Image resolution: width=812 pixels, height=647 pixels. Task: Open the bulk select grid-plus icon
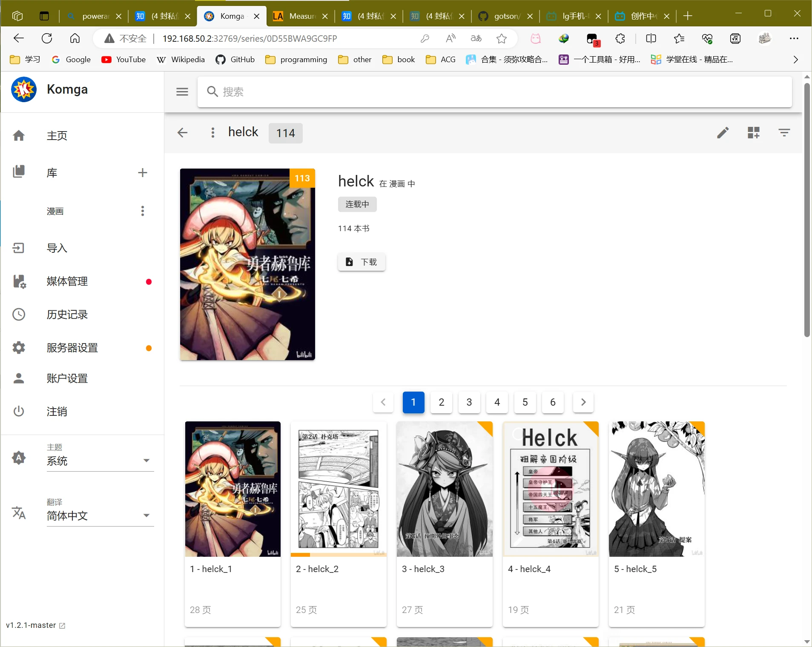pos(753,133)
